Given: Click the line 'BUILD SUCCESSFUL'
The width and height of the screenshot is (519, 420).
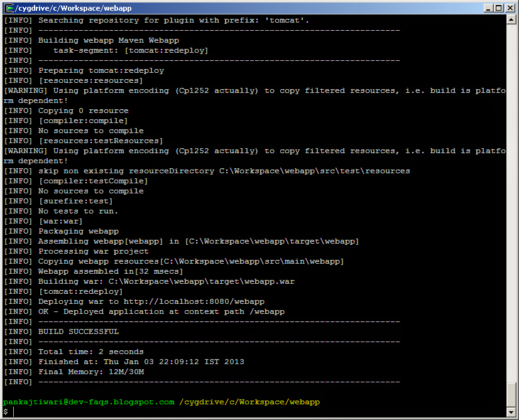Looking at the screenshot, I should pos(61,331).
